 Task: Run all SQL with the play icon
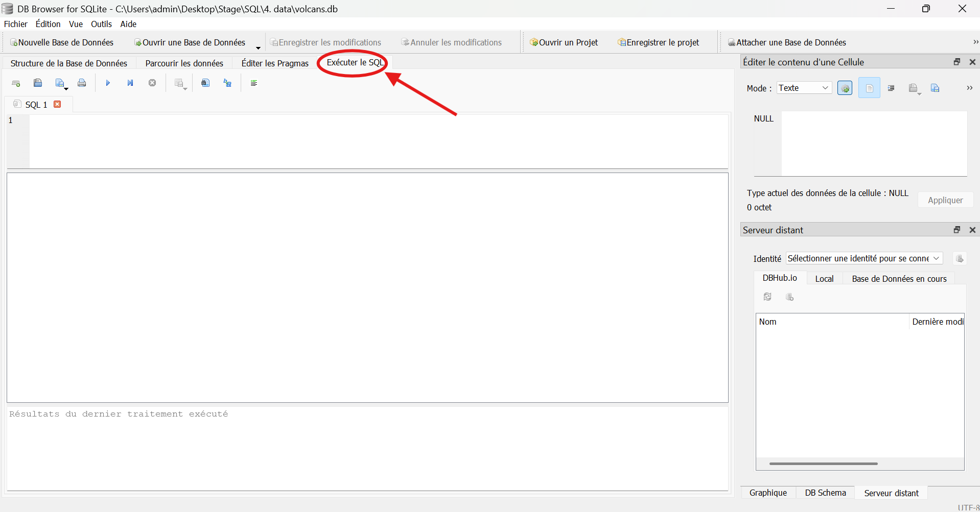pos(108,83)
